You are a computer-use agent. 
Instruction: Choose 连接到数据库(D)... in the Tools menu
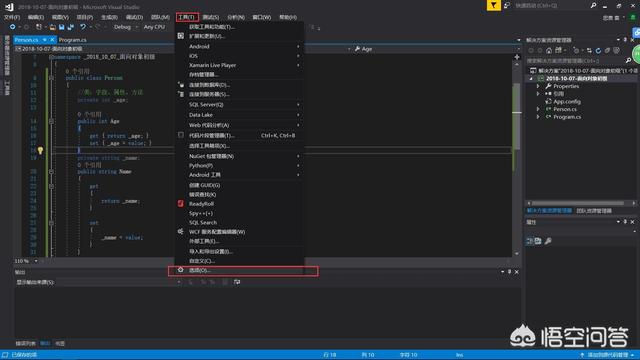tap(240, 85)
